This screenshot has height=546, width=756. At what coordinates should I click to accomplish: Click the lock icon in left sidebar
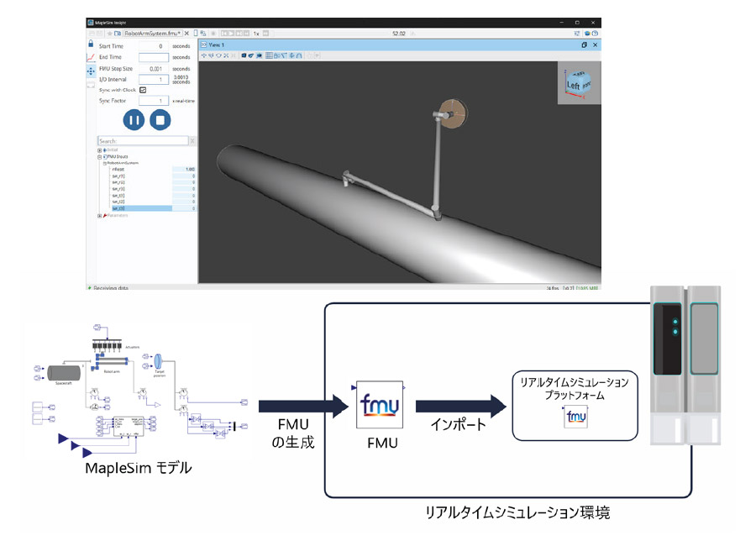pos(91,44)
